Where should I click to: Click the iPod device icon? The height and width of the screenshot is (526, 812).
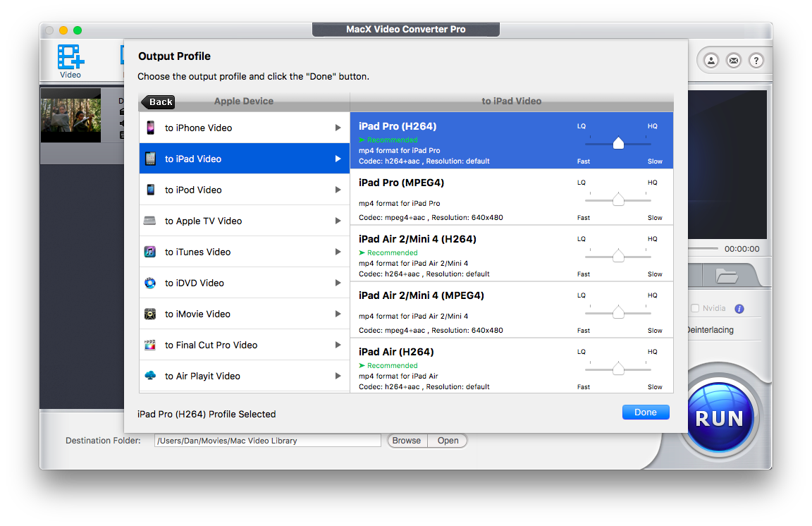(151, 190)
